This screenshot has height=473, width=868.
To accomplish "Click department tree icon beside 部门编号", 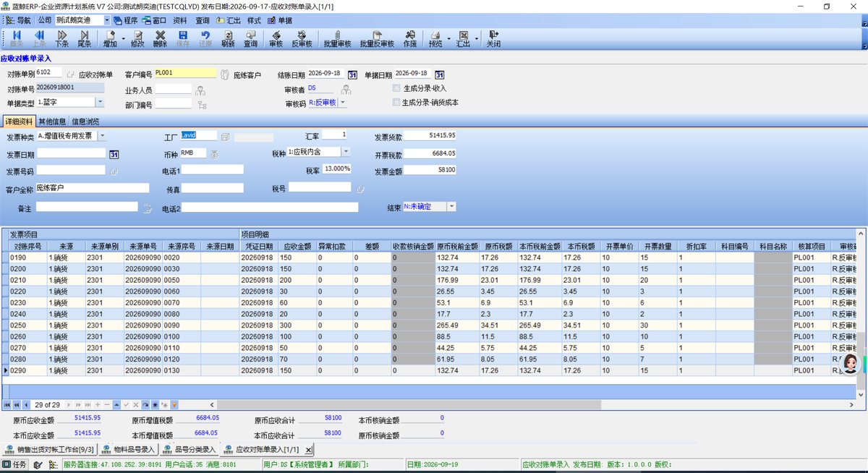I will [x=201, y=106].
